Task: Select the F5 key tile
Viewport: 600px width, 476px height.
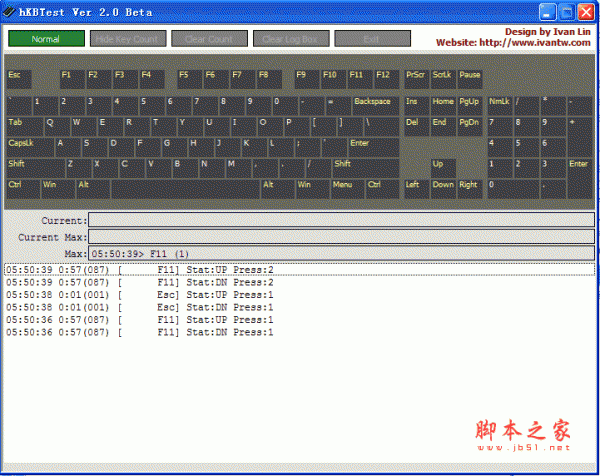Action: [189, 79]
